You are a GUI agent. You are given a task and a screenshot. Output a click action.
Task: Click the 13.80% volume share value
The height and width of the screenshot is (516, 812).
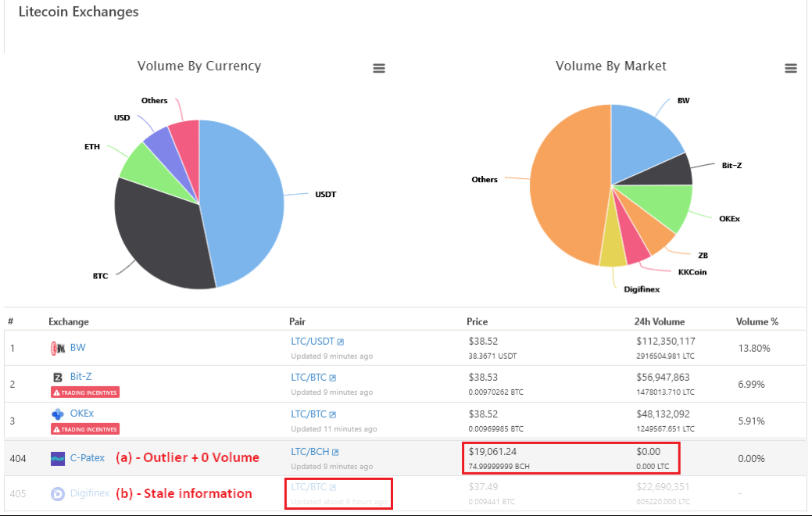(754, 348)
